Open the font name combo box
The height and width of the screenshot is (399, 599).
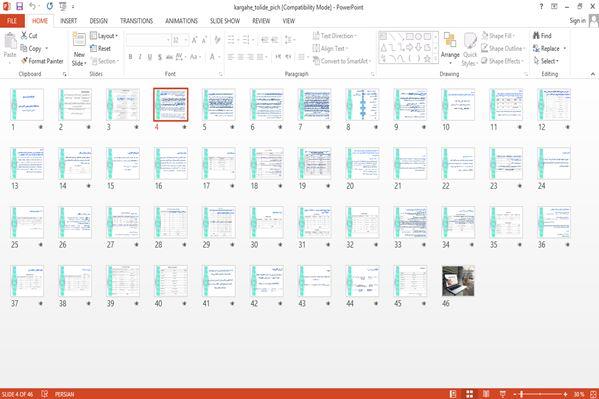tap(148, 40)
